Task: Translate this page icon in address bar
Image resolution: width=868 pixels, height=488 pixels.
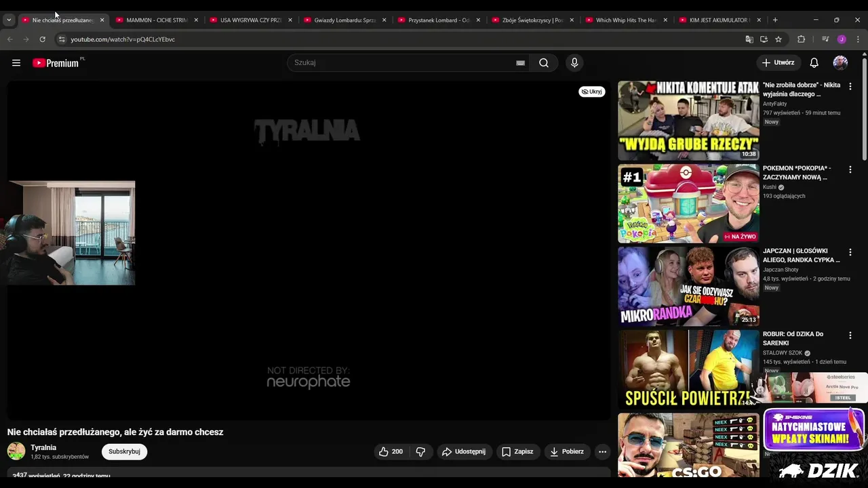Action: (749, 39)
